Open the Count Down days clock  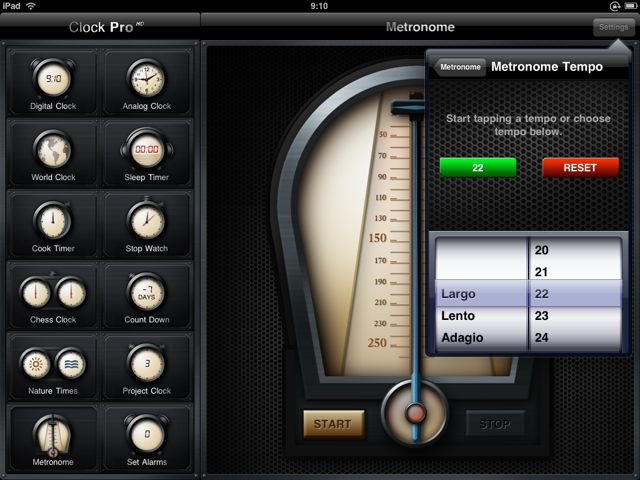(x=147, y=297)
